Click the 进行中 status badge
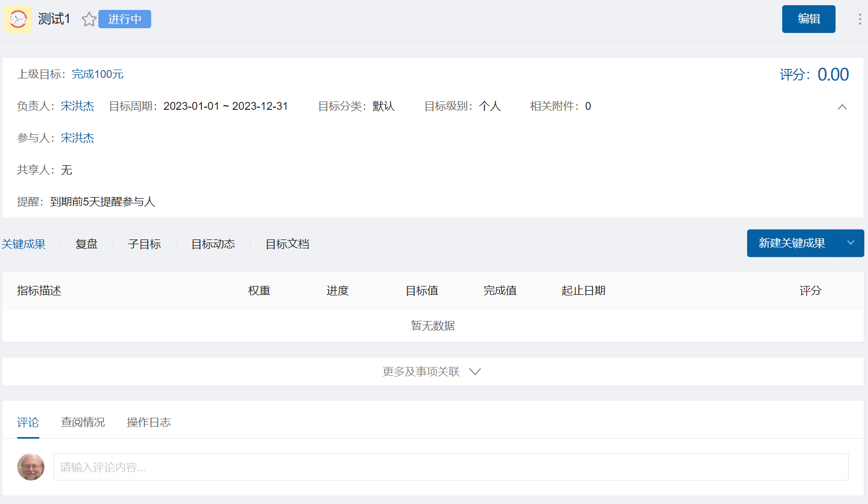Viewport: 868px width, 504px height. click(125, 19)
